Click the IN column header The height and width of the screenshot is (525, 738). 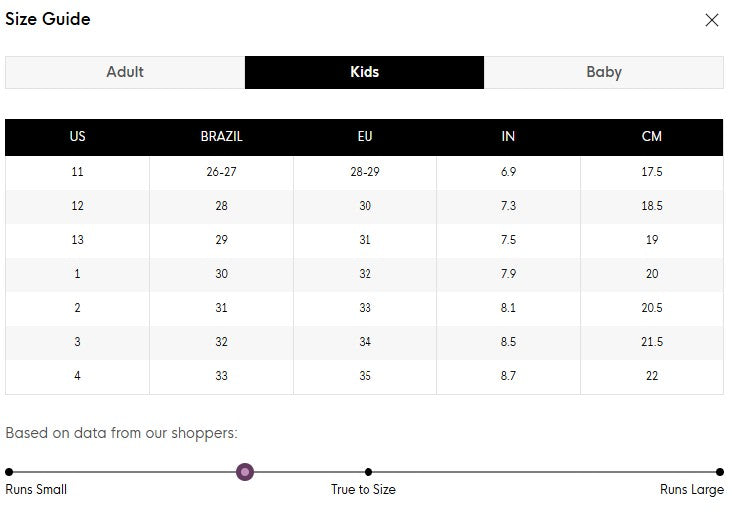click(x=508, y=137)
